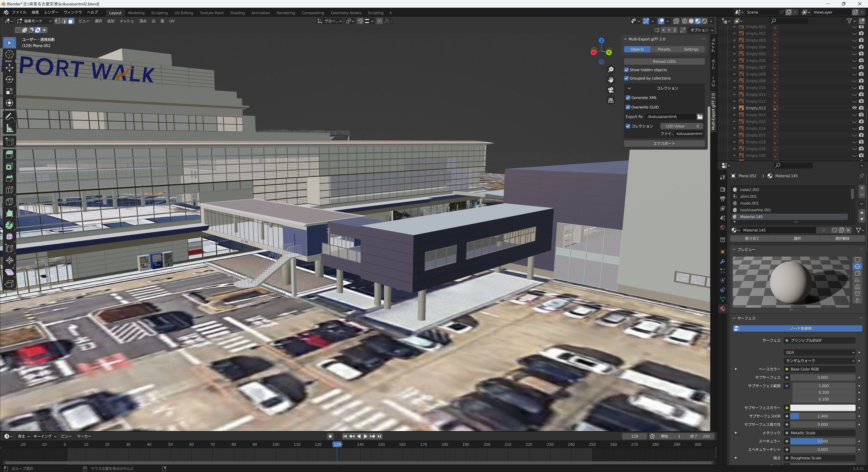Disable the Overwrite GUID checkbox
This screenshot has height=472, width=868.
628,107
